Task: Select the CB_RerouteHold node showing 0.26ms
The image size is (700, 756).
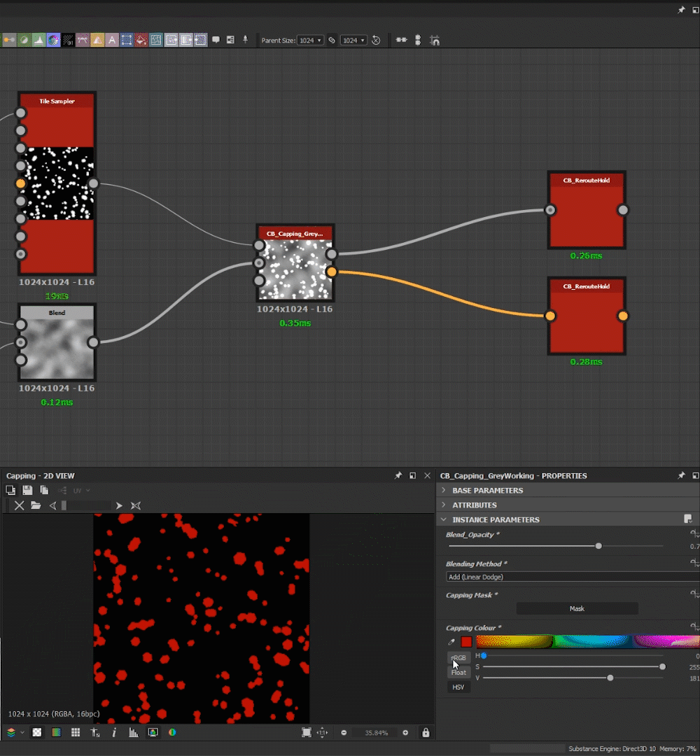Action: click(586, 210)
